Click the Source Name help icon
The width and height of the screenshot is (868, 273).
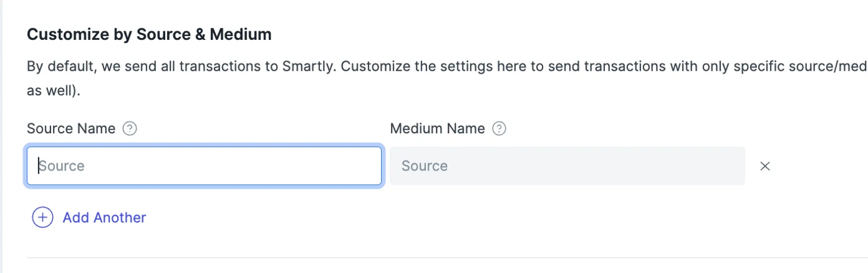click(129, 129)
